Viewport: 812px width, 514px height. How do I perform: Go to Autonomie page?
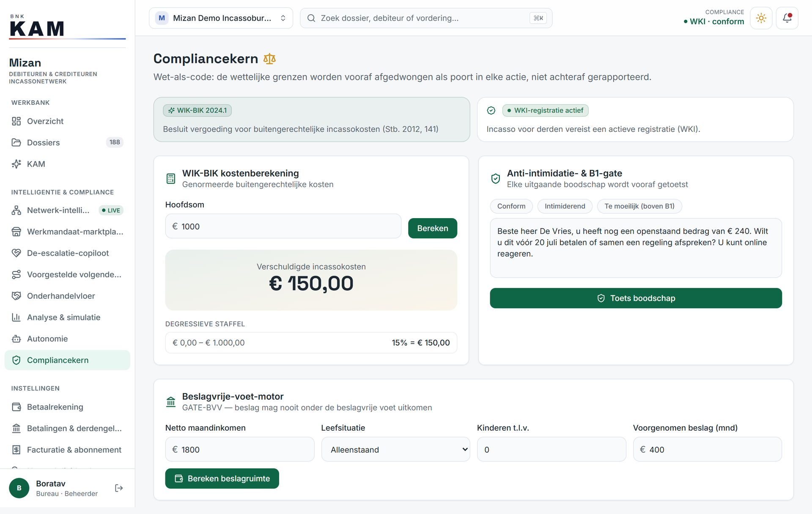[67, 339]
